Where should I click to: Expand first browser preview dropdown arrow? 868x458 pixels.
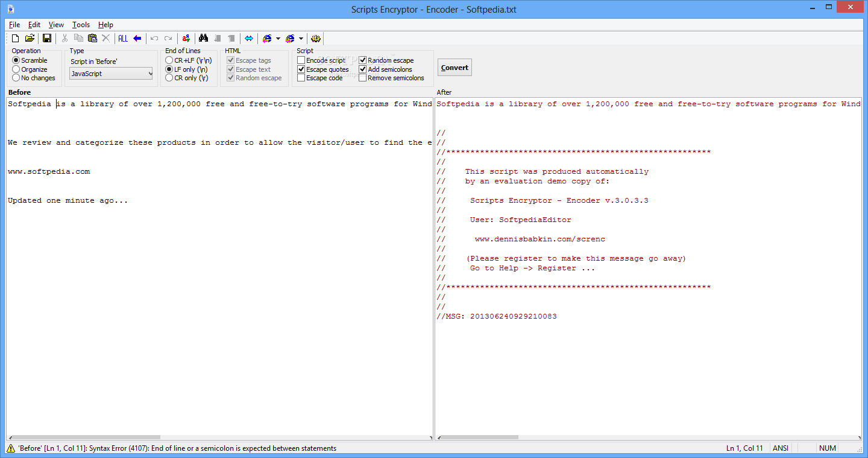(x=278, y=38)
